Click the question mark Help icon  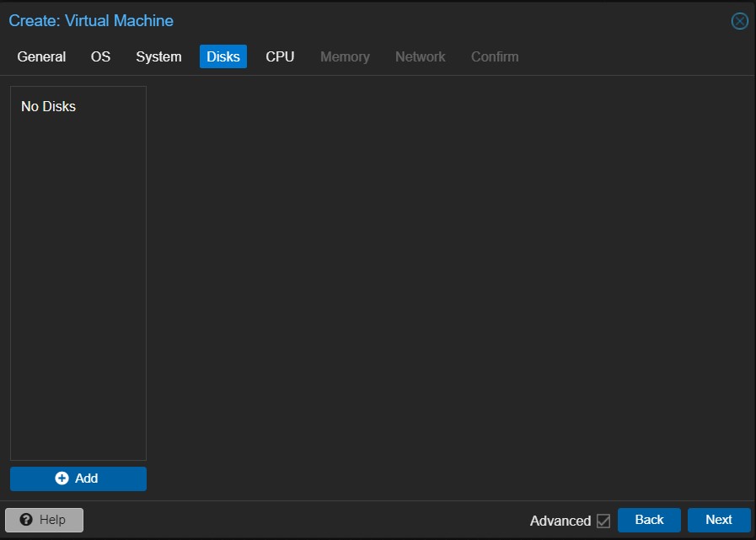pos(26,520)
